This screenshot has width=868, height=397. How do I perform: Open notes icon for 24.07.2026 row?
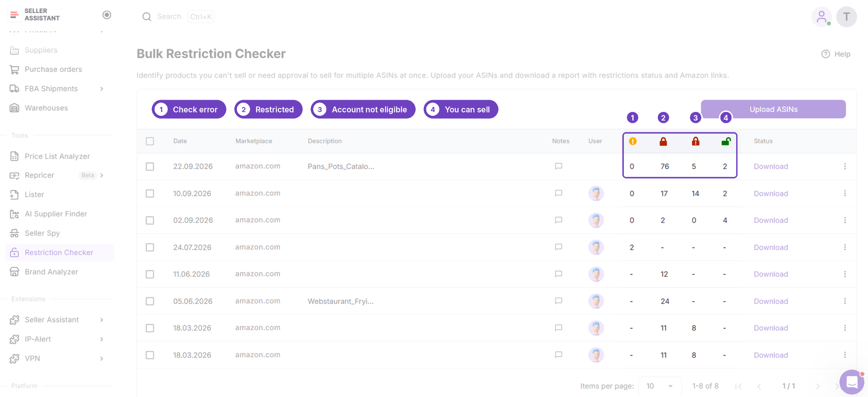click(x=559, y=247)
